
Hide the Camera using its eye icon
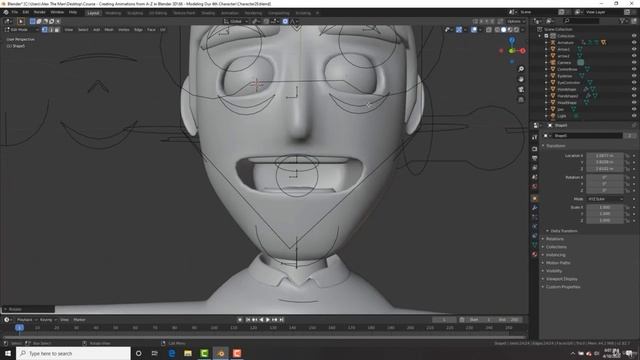[634, 62]
